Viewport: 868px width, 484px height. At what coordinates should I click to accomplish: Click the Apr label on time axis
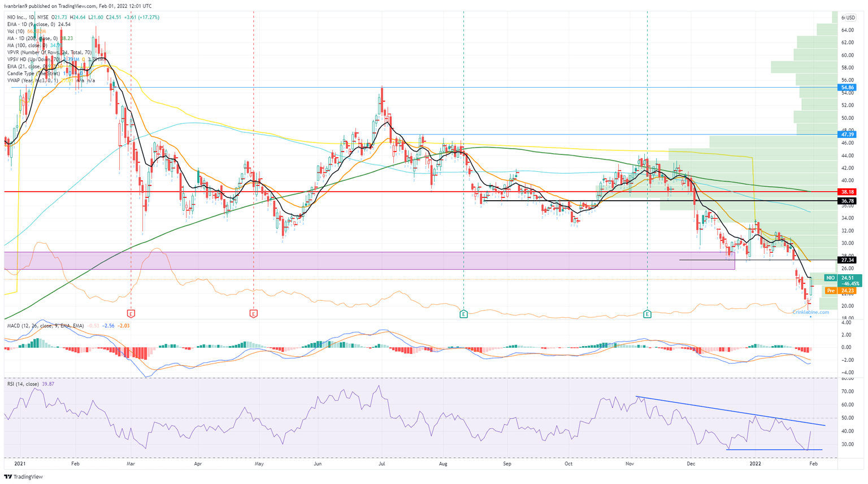tap(198, 464)
